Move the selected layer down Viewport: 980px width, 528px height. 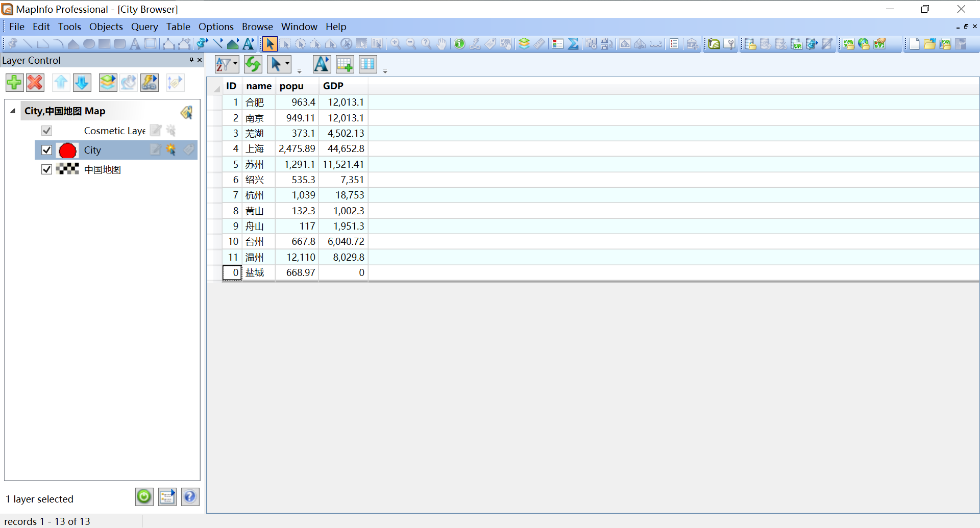(82, 82)
